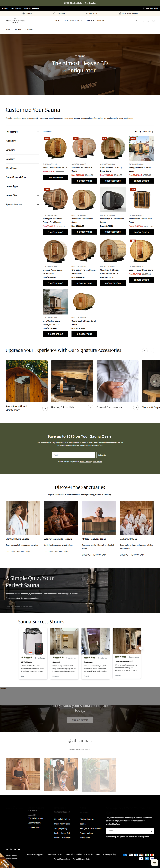View wishlist via heart icon

coord(148,21)
